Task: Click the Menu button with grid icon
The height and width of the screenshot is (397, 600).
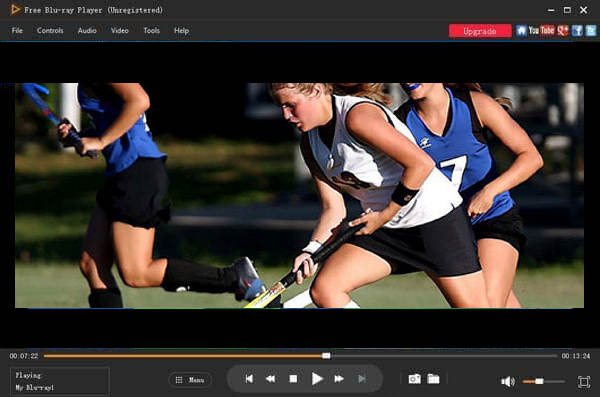Action: pos(190,380)
